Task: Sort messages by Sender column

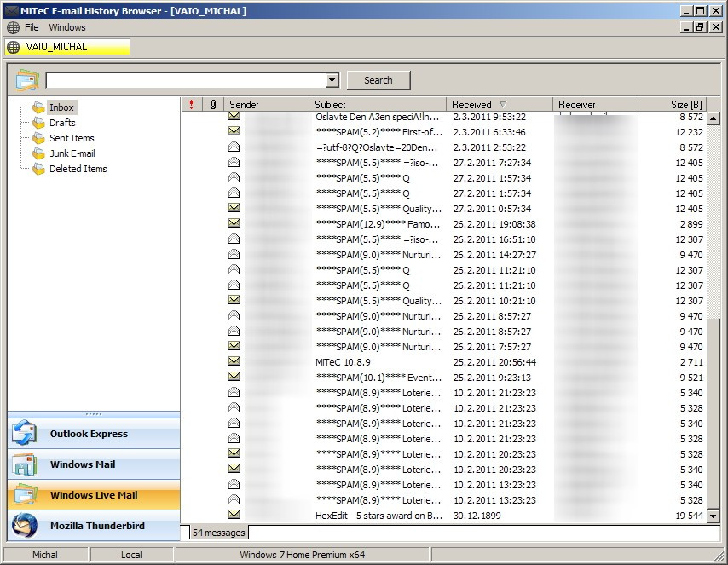Action: [267, 105]
